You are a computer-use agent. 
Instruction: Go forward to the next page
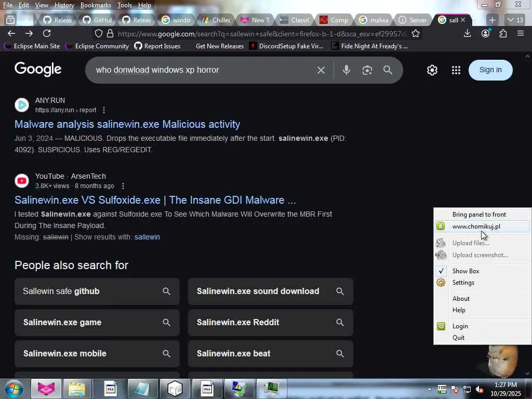click(29, 33)
